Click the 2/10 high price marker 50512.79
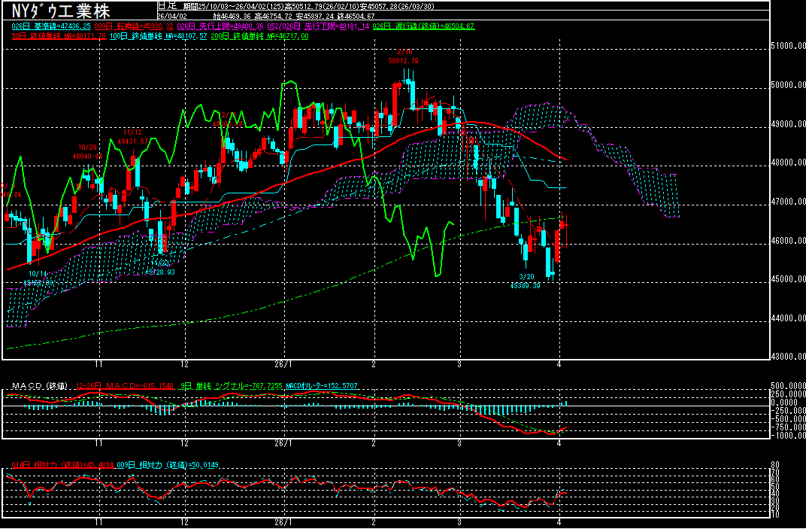This screenshot has height=529, width=812. (x=403, y=60)
